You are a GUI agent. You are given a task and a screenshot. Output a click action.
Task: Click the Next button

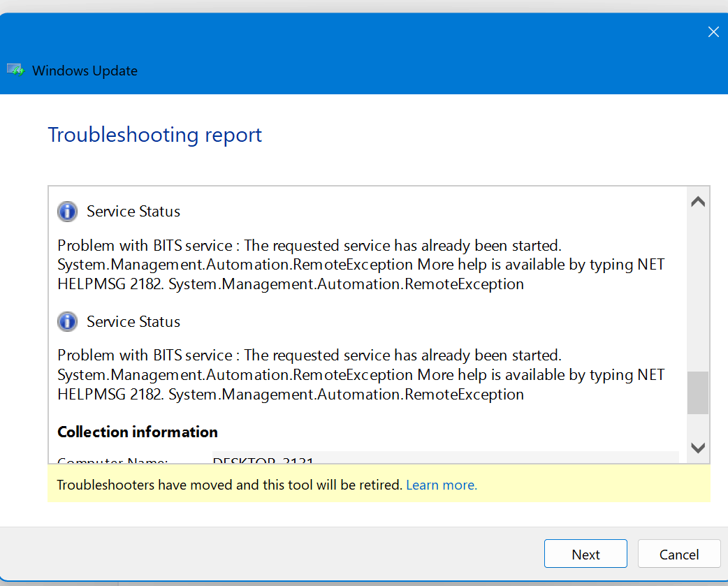[585, 553]
